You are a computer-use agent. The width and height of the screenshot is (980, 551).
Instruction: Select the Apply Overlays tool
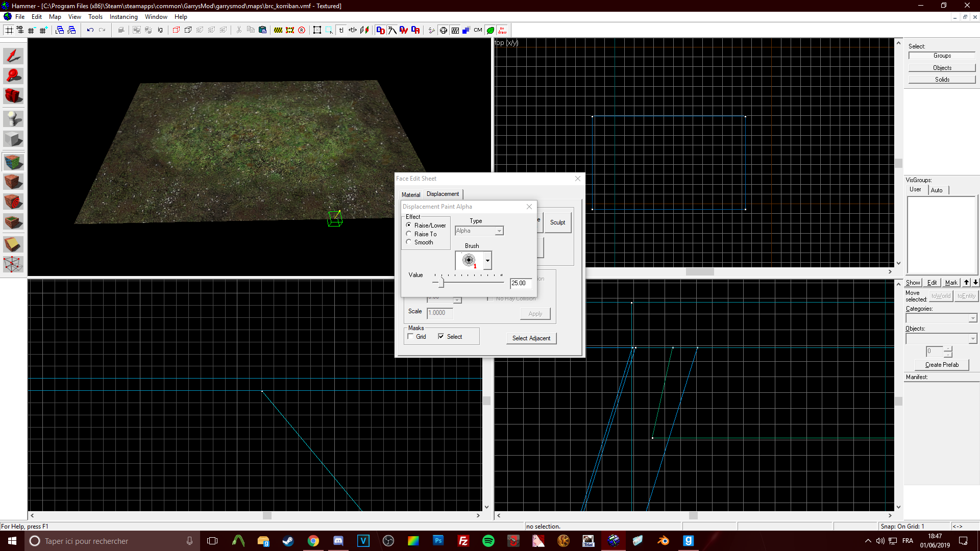13,221
